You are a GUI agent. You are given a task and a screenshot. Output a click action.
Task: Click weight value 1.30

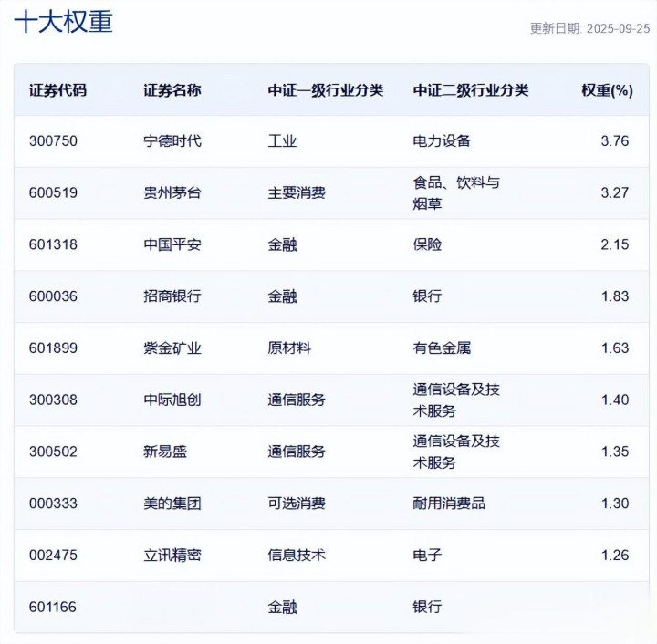[615, 504]
